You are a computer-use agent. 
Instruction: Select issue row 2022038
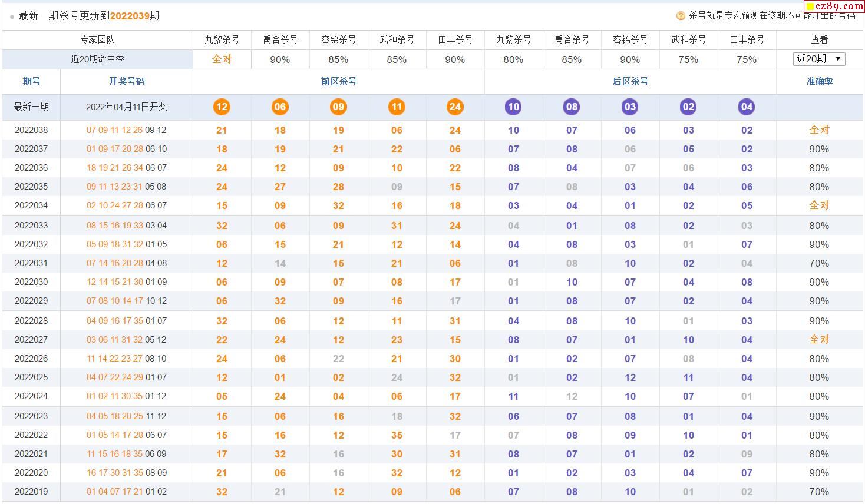tap(432, 130)
